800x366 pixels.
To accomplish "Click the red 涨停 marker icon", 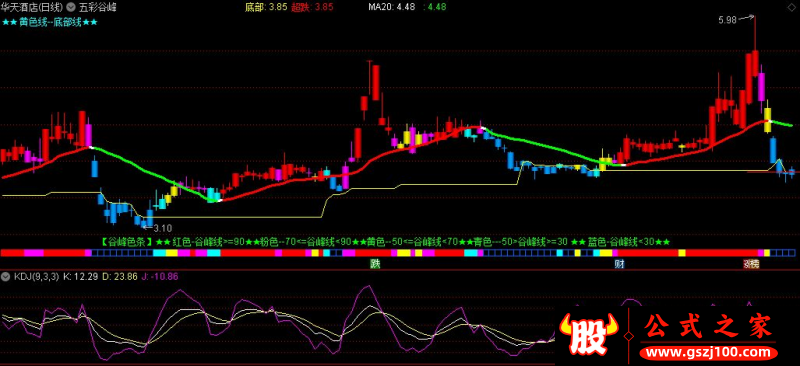I will coord(751,264).
